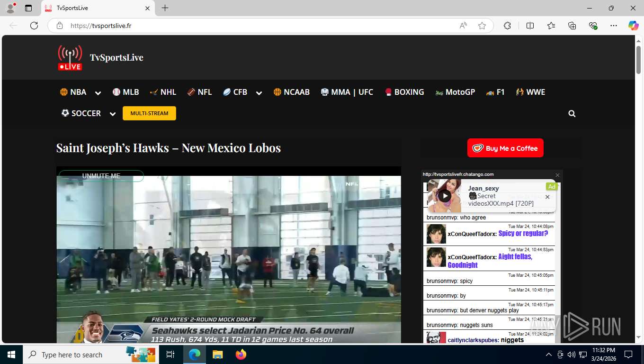Open browser Extensions puzzle icon
Image resolution: width=644 pixels, height=364 pixels.
pyautogui.click(x=507, y=26)
